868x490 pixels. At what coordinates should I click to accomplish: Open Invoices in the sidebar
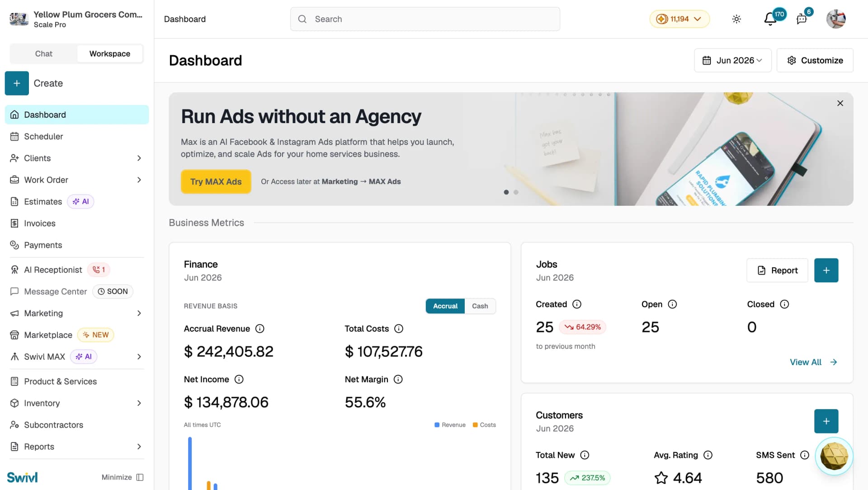[x=76, y=223]
